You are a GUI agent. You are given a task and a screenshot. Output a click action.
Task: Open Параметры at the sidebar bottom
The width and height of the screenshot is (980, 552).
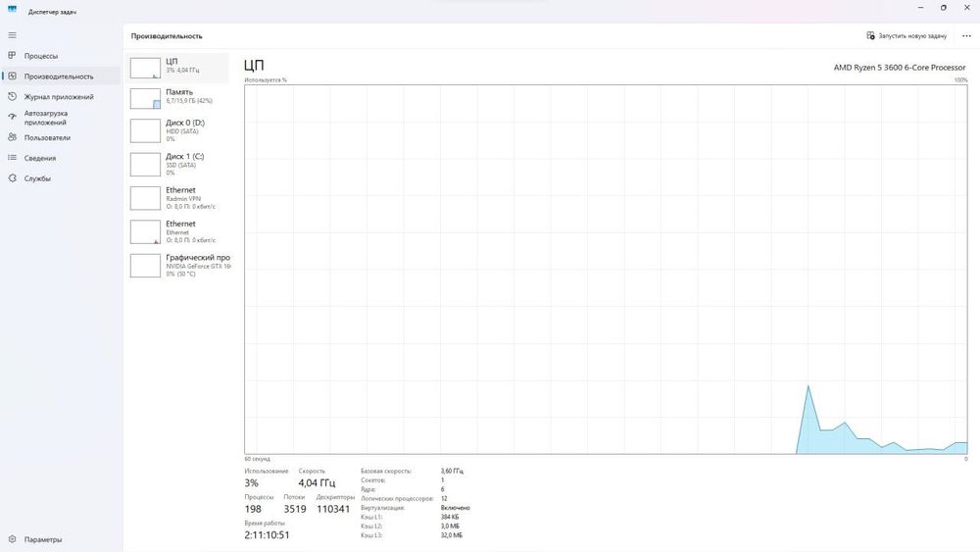(x=60, y=539)
